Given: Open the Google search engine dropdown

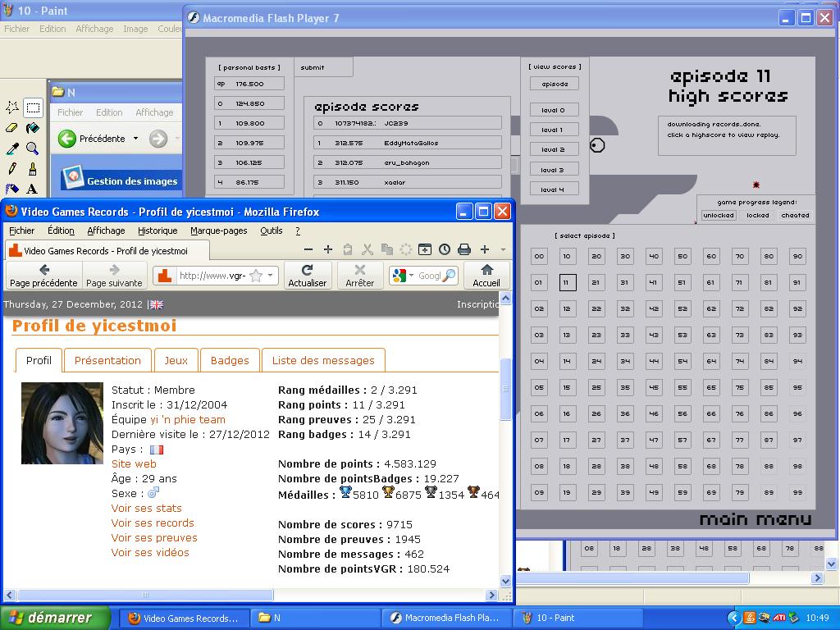Looking at the screenshot, I should click(x=412, y=276).
